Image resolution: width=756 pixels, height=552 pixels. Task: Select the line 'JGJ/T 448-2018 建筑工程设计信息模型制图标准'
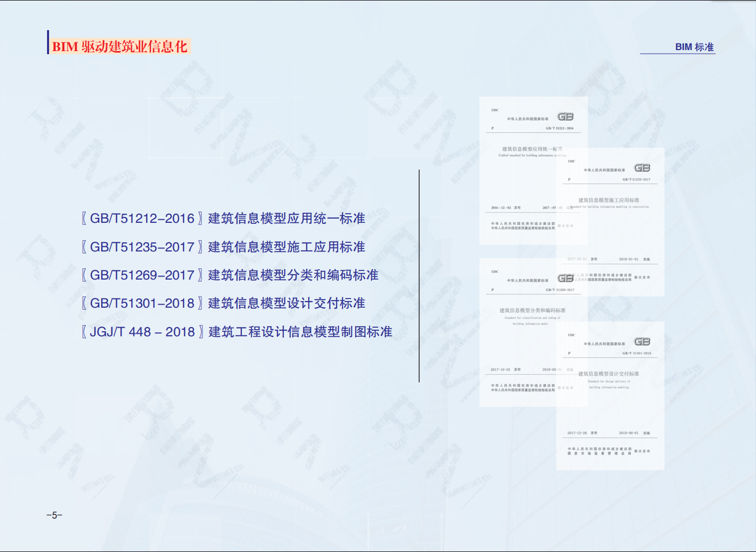click(x=237, y=332)
